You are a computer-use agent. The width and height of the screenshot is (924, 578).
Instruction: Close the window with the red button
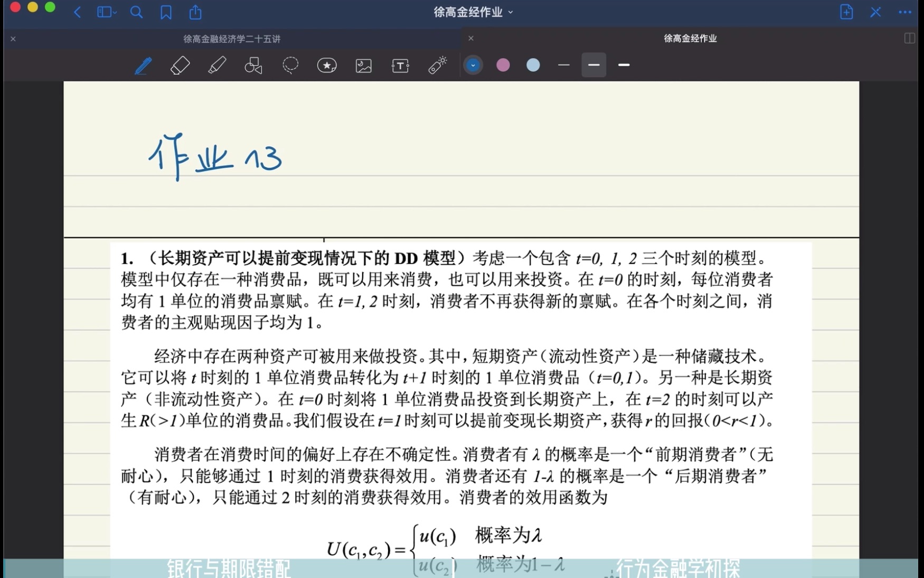point(15,7)
